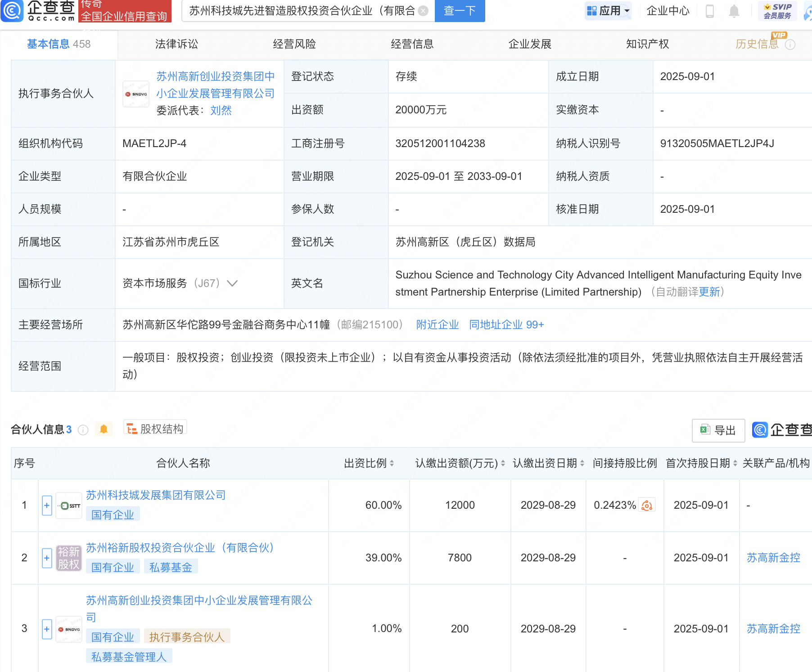Viewport: 812px width, 672px height.
Task: Switch to the 经营信息 tab
Action: (412, 44)
